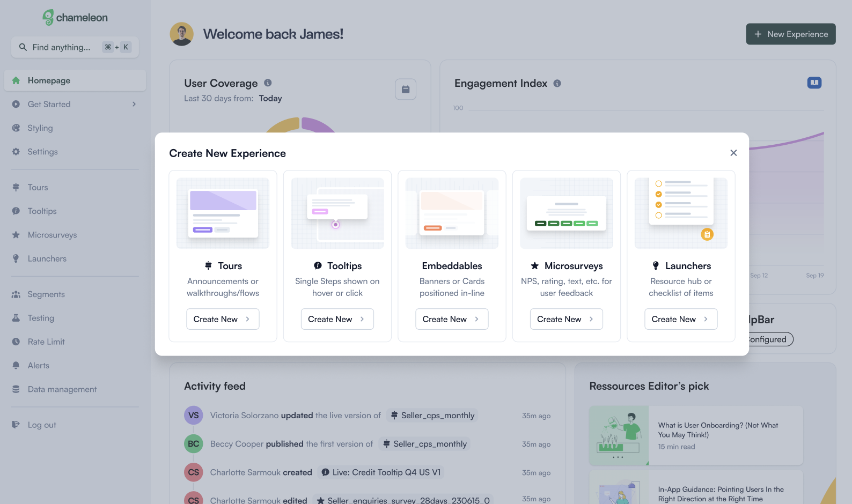Click the New Experience button
The width and height of the screenshot is (852, 504).
791,34
